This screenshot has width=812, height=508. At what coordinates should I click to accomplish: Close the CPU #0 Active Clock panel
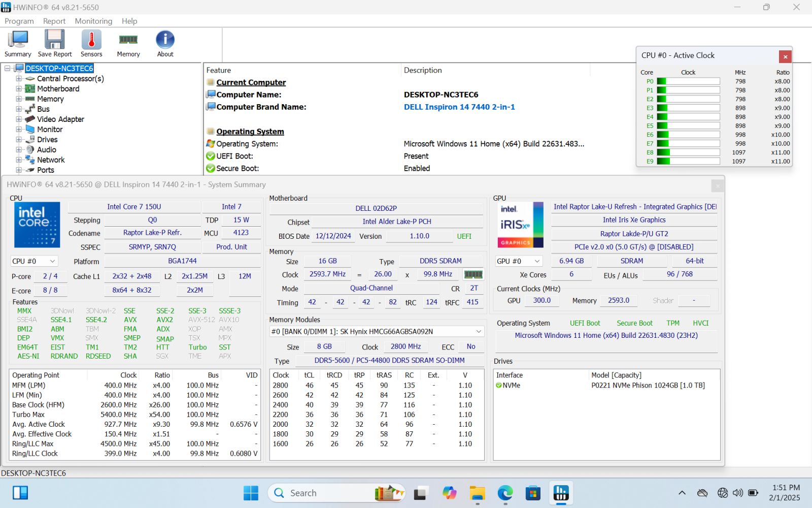[x=785, y=56]
